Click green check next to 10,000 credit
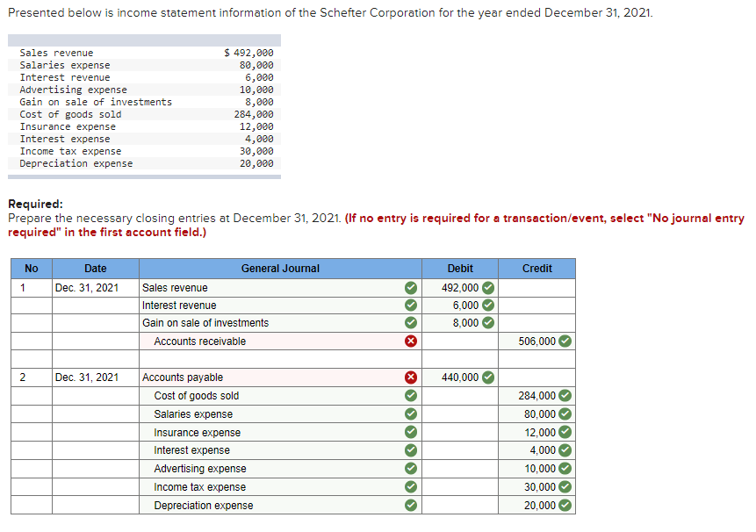The image size is (756, 532). pos(565,469)
